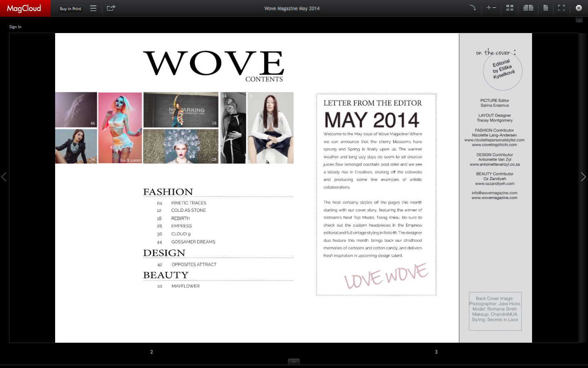588x368 pixels.
Task: Open the hamburger list menu icon
Action: (x=93, y=8)
